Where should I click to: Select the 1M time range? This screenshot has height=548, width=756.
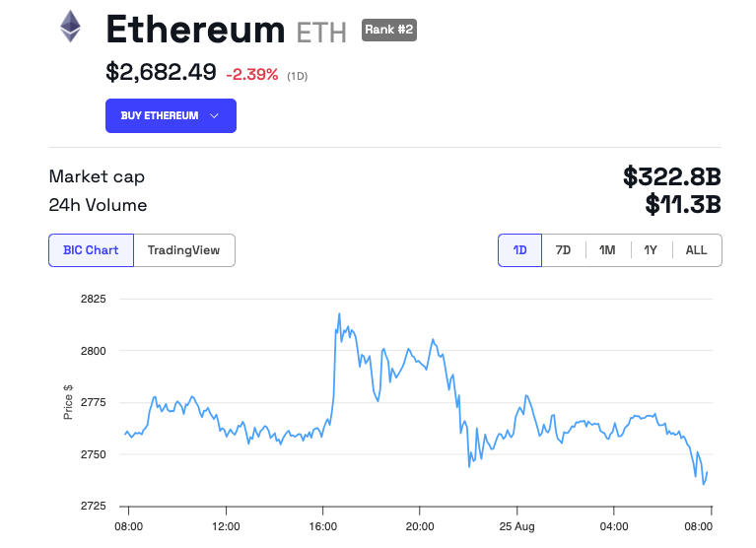607,250
